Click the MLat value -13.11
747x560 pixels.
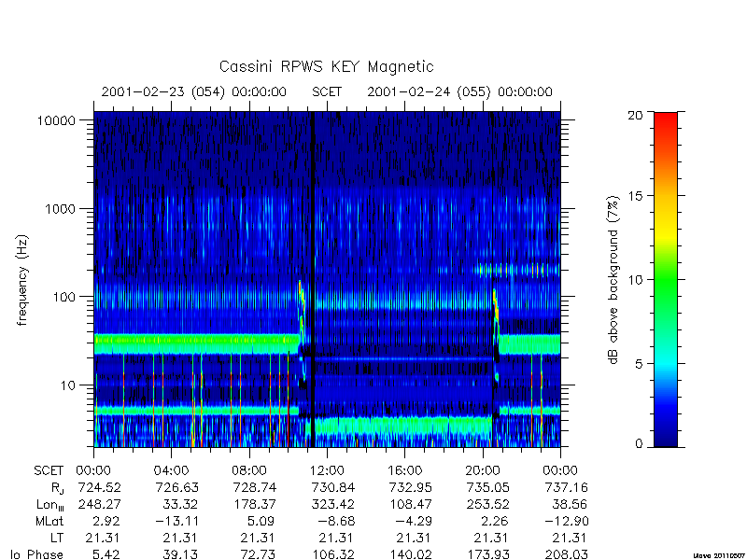pos(177,522)
